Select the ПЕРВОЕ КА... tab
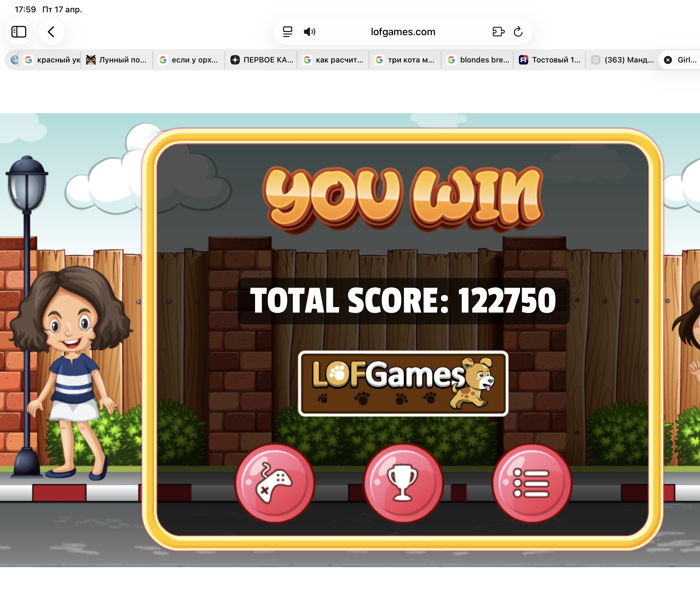This screenshot has height=590, width=700. coord(262,60)
